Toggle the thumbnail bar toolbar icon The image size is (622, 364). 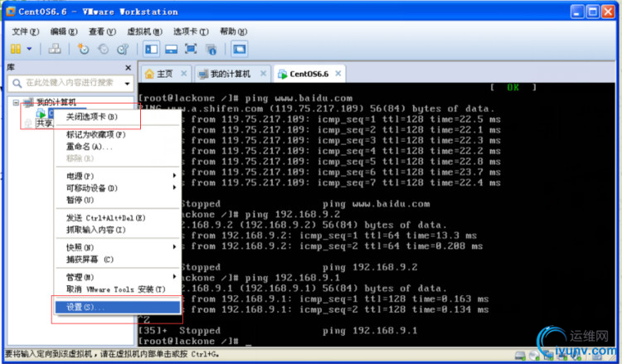pyautogui.click(x=172, y=49)
